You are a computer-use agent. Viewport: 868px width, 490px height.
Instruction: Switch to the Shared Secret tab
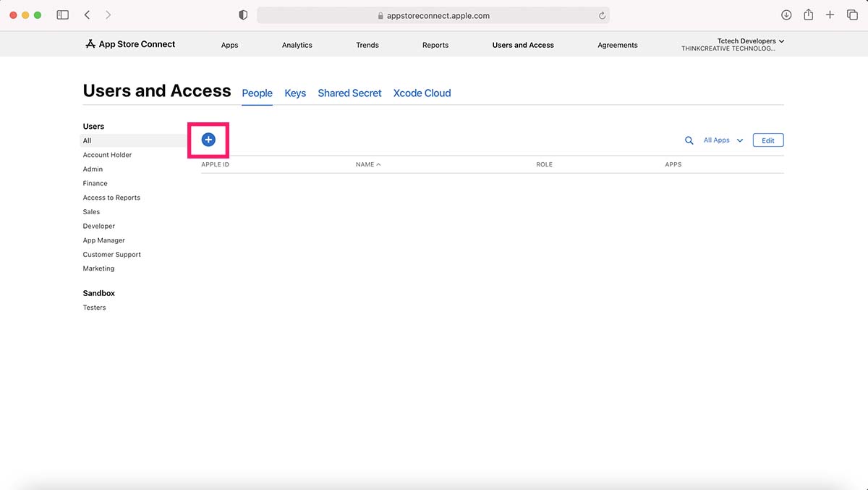pos(349,93)
